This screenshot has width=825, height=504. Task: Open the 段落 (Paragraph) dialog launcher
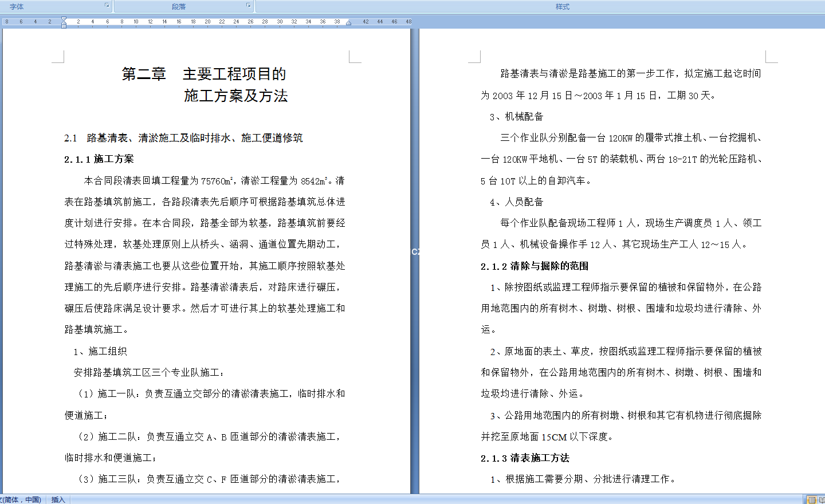click(248, 6)
